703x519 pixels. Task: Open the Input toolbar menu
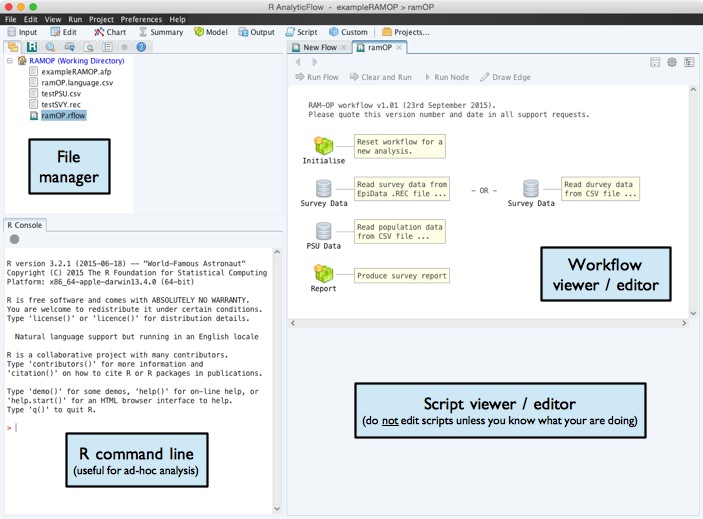click(22, 32)
